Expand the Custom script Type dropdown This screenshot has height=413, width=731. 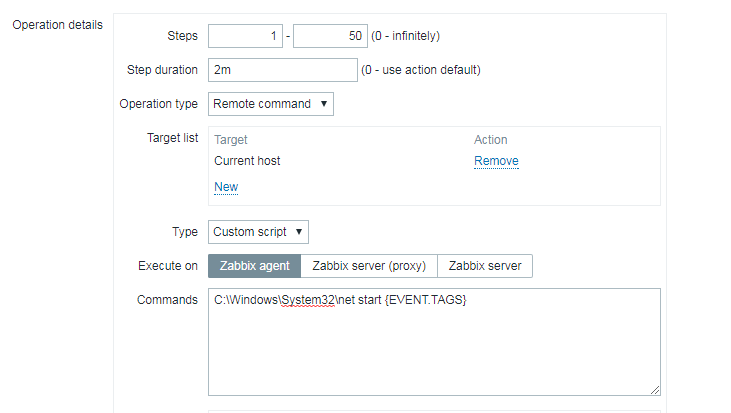(x=258, y=232)
